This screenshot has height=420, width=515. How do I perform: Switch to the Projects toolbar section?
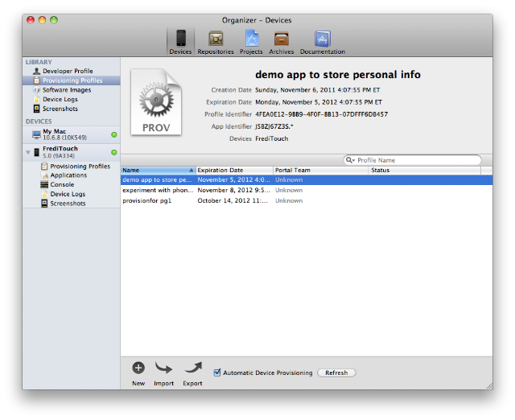click(x=251, y=42)
